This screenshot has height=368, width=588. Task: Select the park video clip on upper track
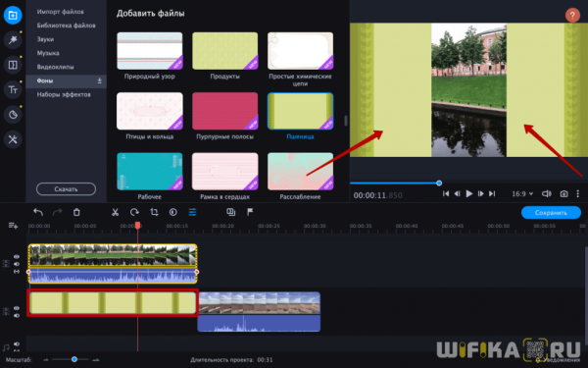click(x=113, y=264)
